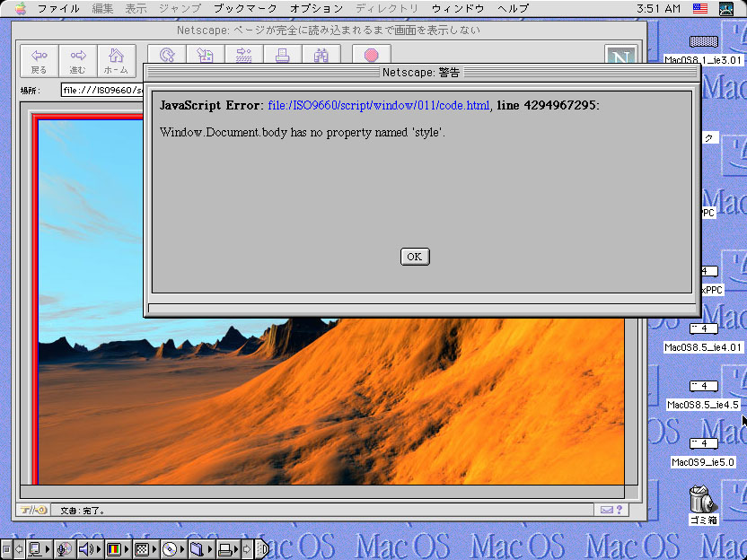Open the ヘルプ menu

click(x=513, y=8)
